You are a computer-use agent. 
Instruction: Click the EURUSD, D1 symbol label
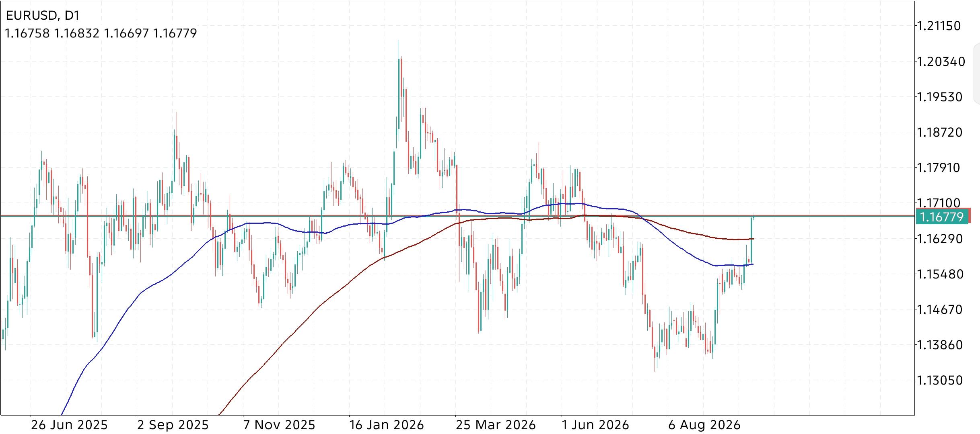click(43, 16)
